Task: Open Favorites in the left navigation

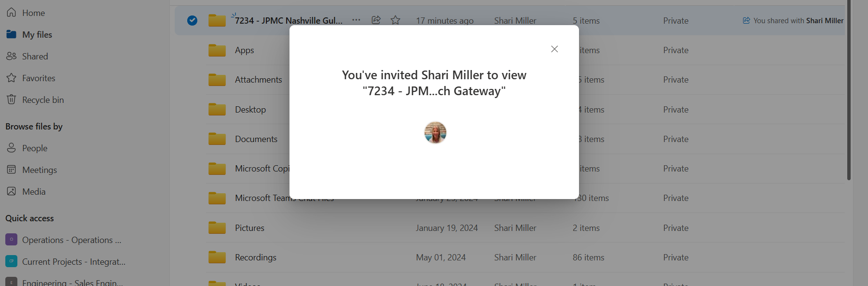Action: click(x=38, y=78)
